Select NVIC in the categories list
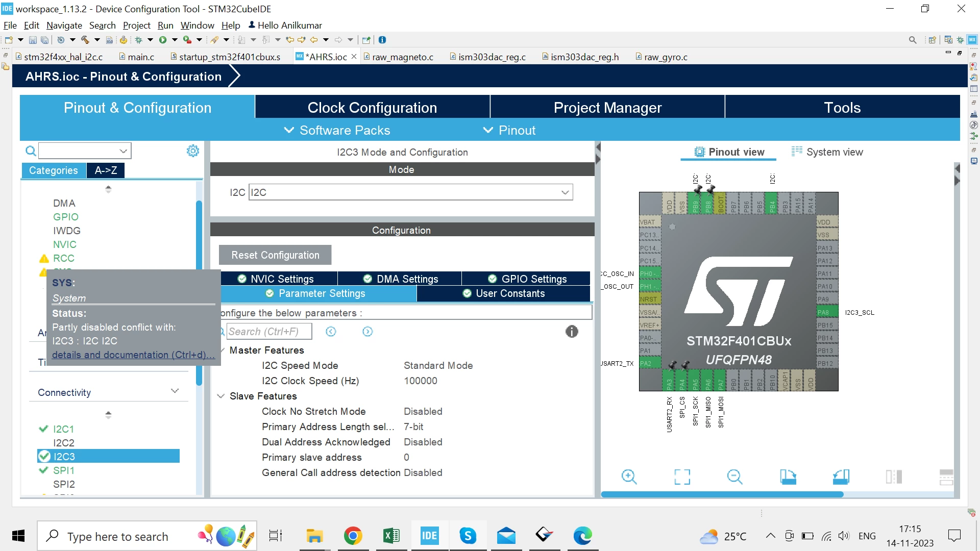This screenshot has height=551, width=980. (65, 244)
